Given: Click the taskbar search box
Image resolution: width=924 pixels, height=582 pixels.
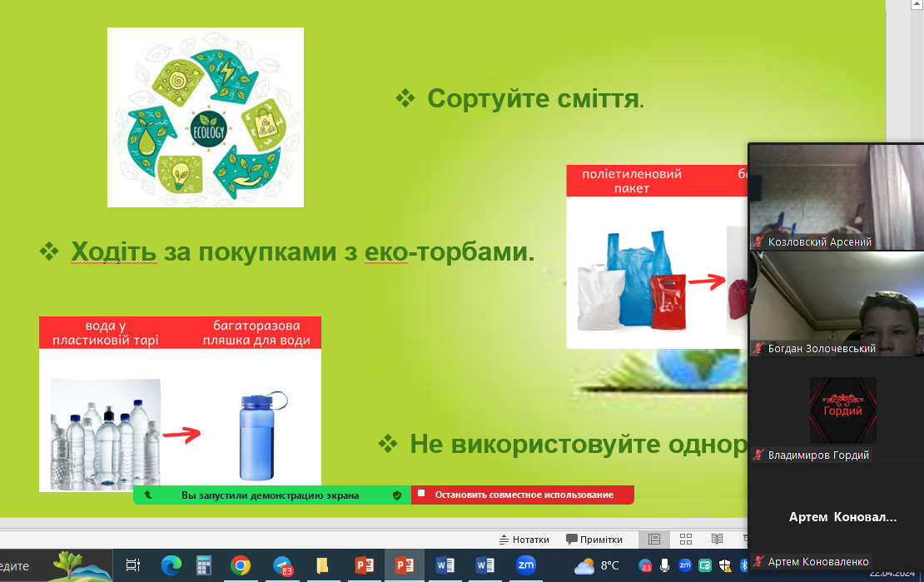Looking at the screenshot, I should click(x=56, y=565).
